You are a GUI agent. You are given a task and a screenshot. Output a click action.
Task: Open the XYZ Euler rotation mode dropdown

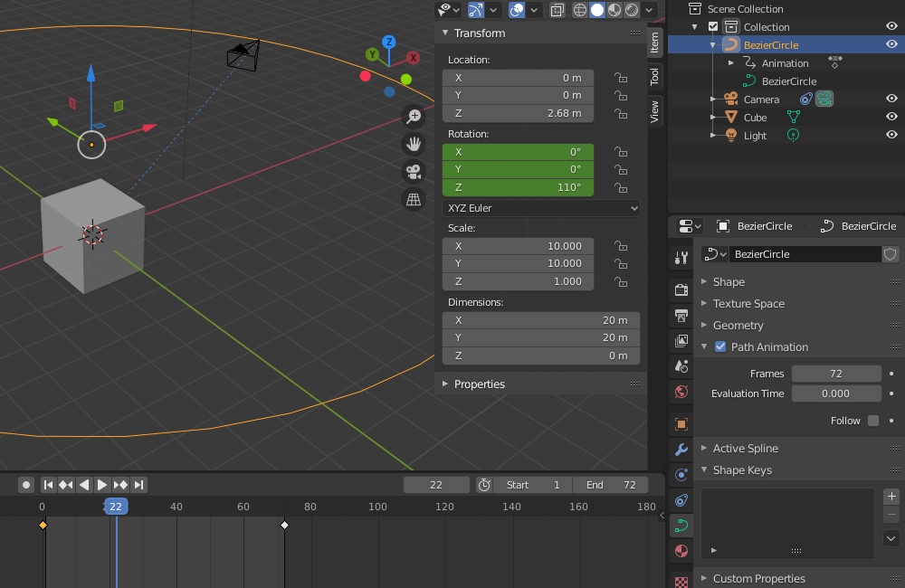click(x=541, y=208)
